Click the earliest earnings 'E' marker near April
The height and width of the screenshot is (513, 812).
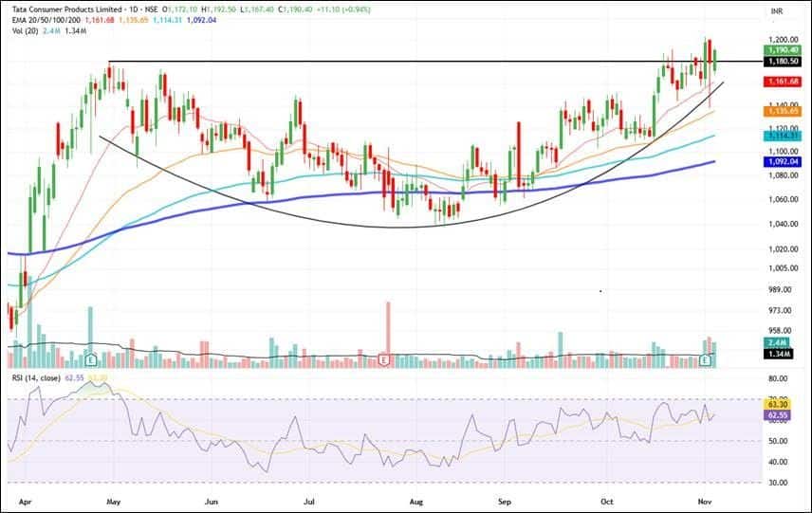coord(91,361)
